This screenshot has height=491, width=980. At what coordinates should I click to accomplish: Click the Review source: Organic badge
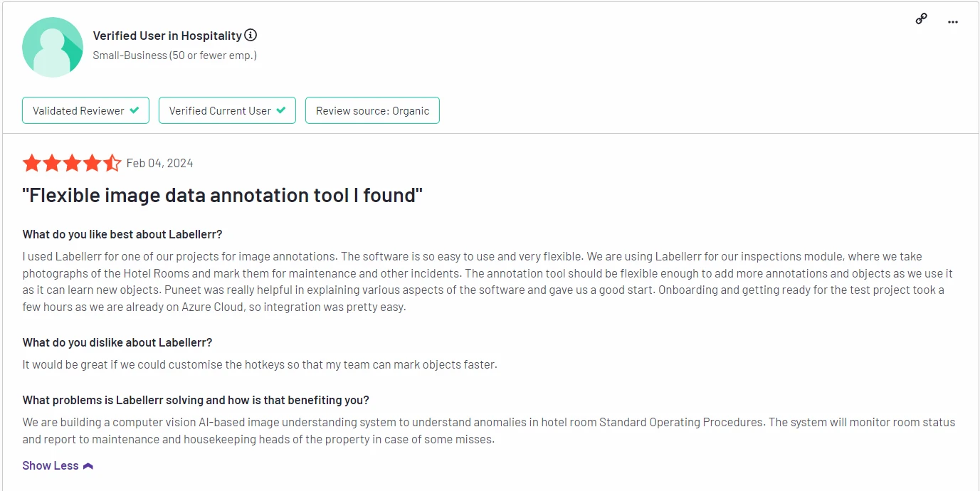tap(372, 110)
